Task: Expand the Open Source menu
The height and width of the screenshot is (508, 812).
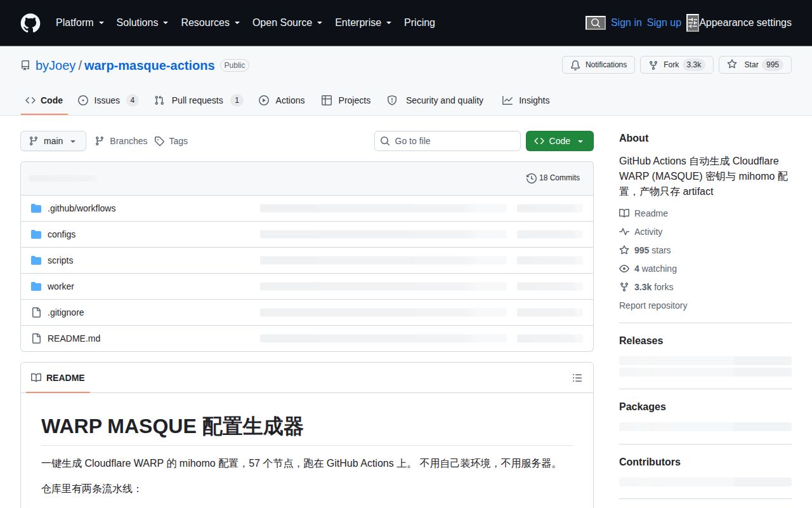Action: (287, 23)
